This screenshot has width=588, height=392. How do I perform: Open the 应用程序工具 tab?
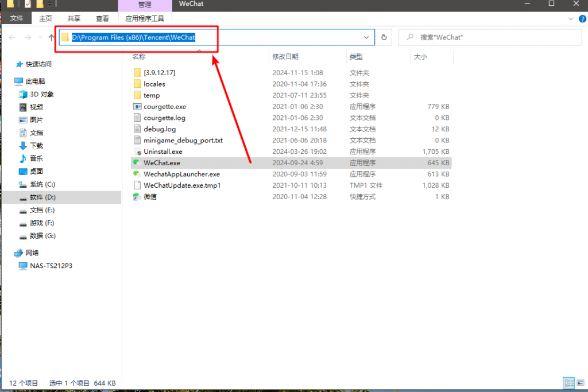pos(145,18)
